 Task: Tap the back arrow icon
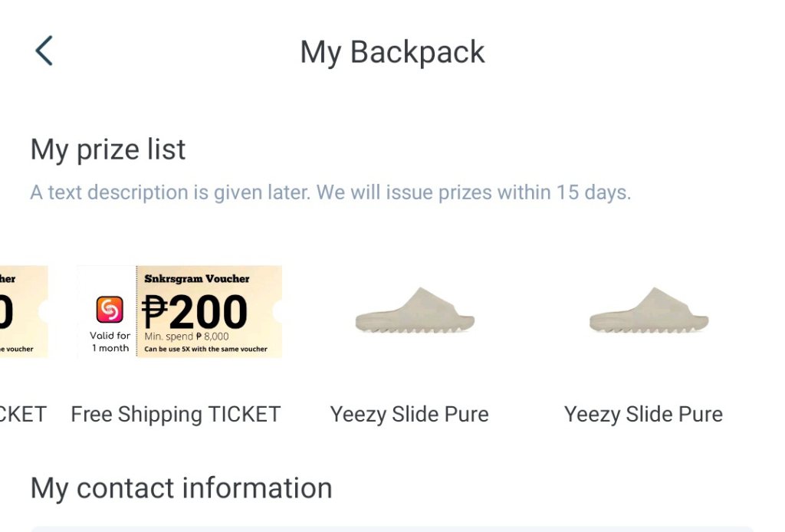tap(44, 51)
